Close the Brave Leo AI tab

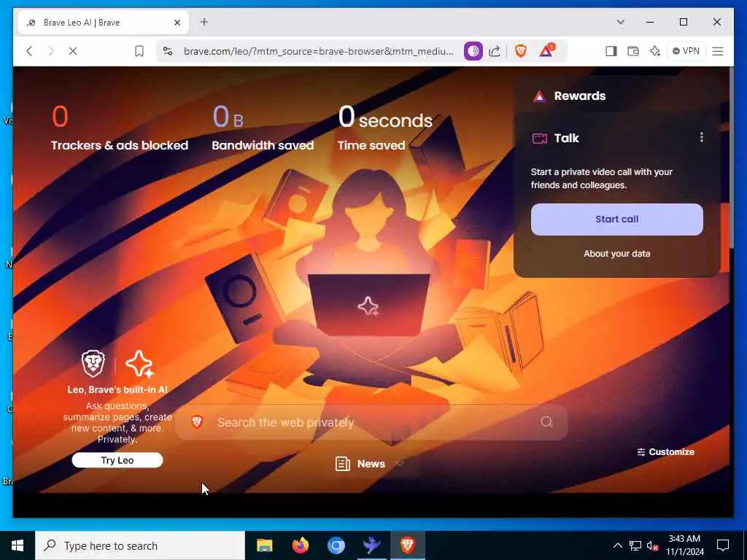click(177, 23)
